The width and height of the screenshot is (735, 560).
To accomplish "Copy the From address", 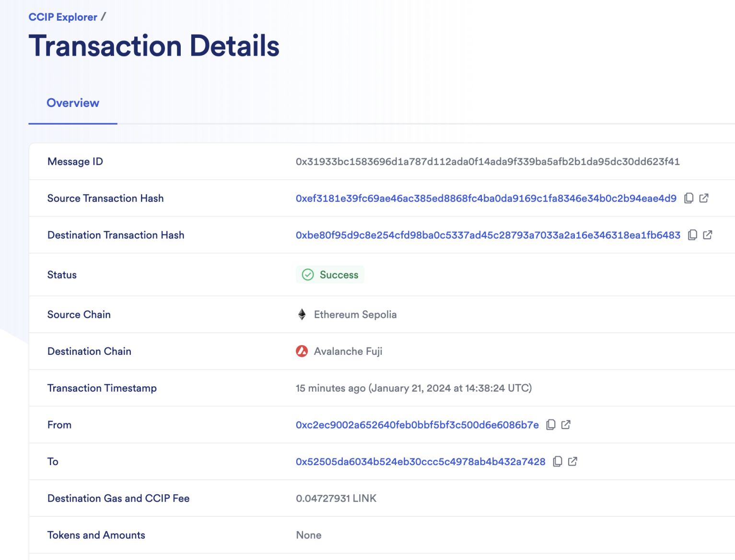I will click(x=551, y=425).
